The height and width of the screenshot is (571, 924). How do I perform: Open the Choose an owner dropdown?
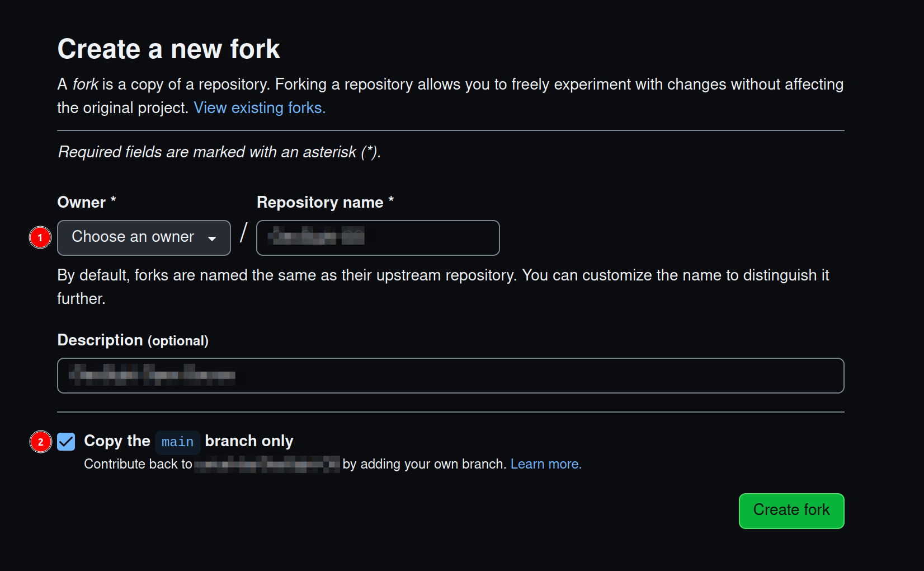(x=144, y=238)
